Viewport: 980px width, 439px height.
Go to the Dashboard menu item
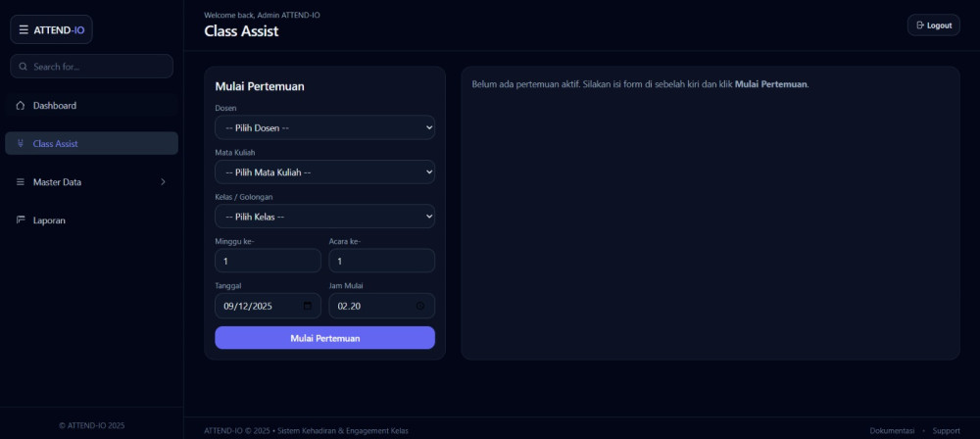[55, 105]
